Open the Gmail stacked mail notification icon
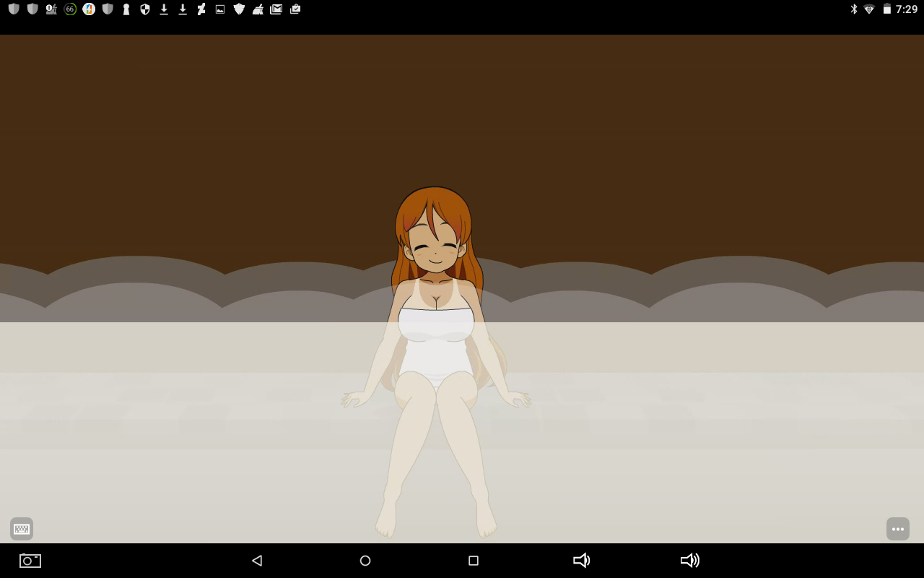The width and height of the screenshot is (924, 578). click(x=276, y=9)
